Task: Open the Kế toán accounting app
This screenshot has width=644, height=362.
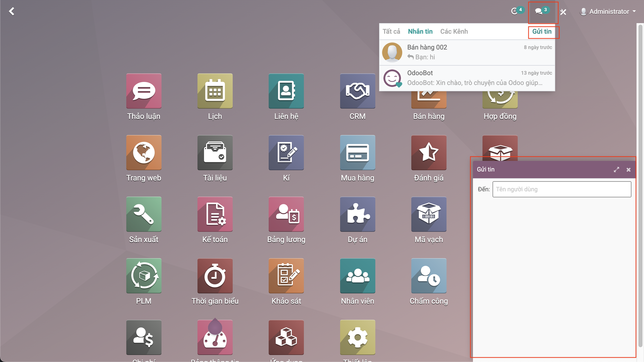Action: [215, 214]
